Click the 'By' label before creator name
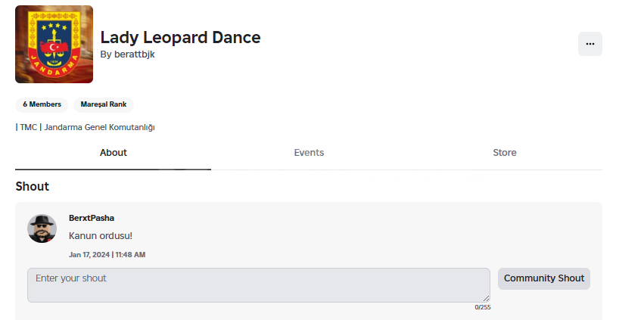 coord(106,54)
